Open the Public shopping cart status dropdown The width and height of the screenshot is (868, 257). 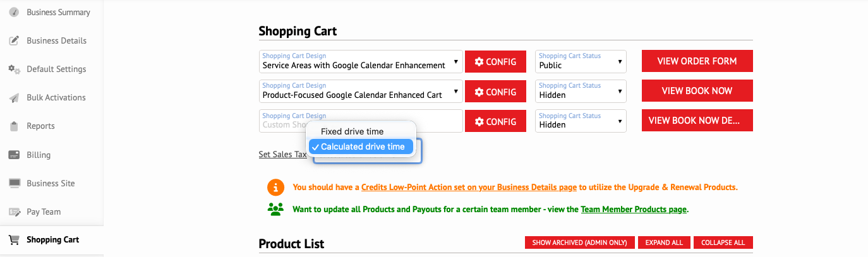coord(581,61)
